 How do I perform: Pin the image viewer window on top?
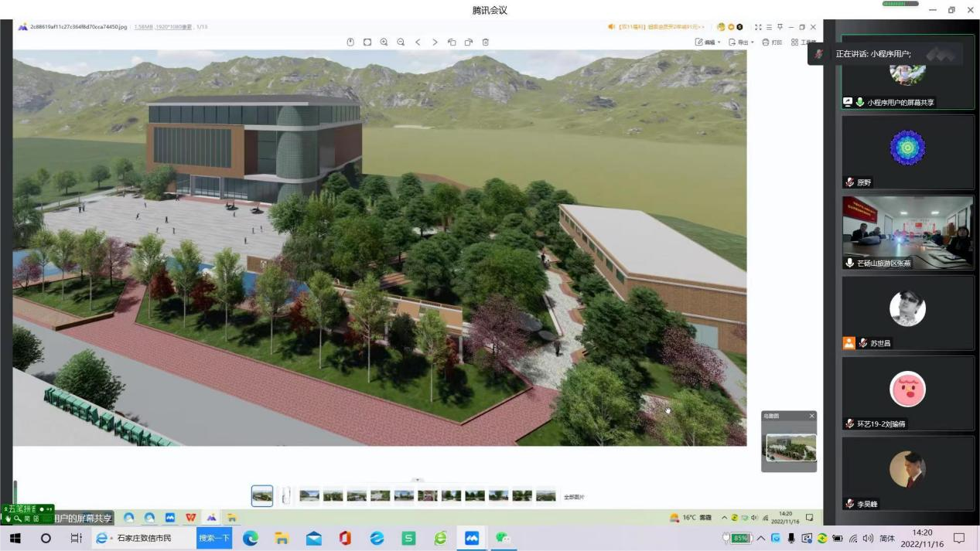780,27
